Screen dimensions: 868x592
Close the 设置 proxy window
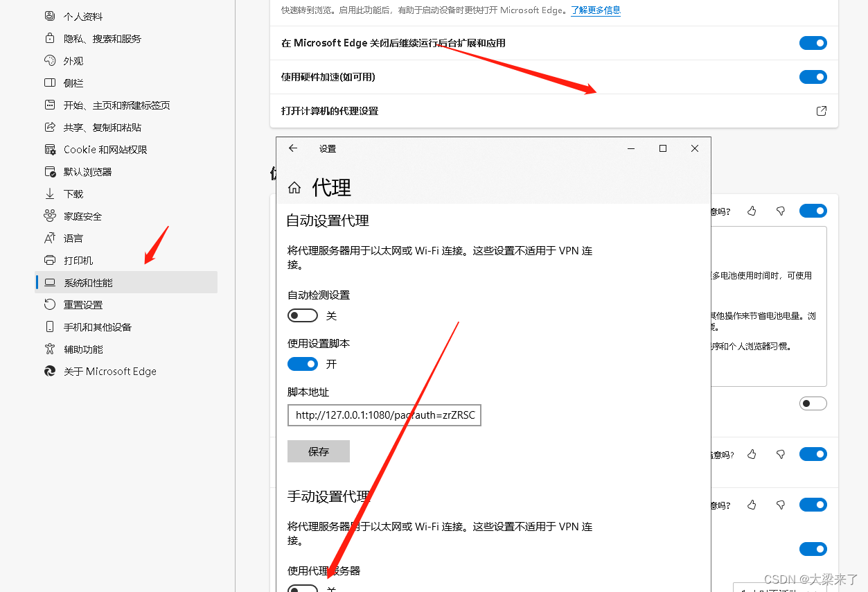point(695,148)
